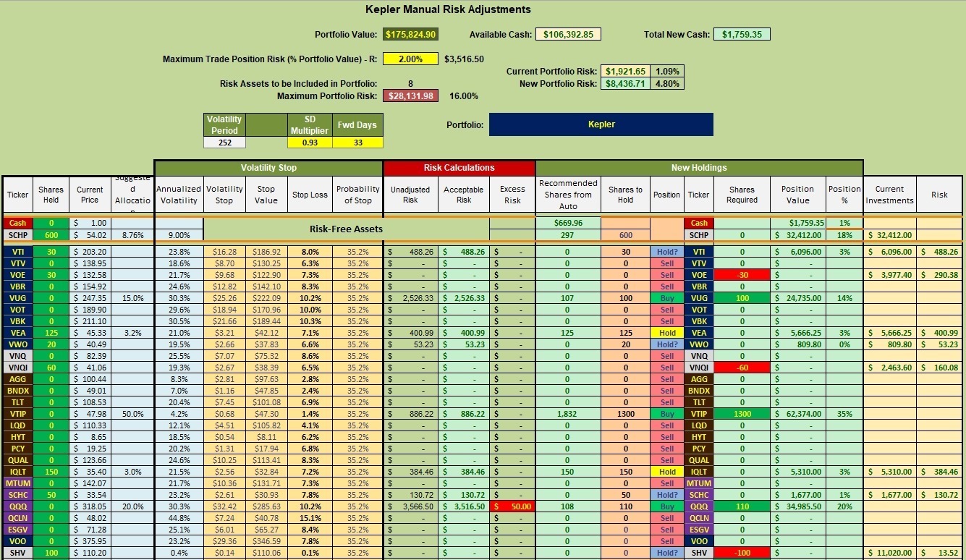Click QCLN annualized volatility 44.8%
The width and height of the screenshot is (966, 560).
coord(179,518)
